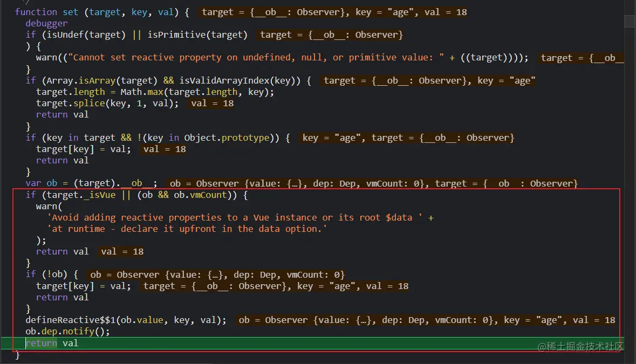Click the 'ob.dep.notify();' line
Viewport: 636px width, 364px height.
(x=68, y=332)
